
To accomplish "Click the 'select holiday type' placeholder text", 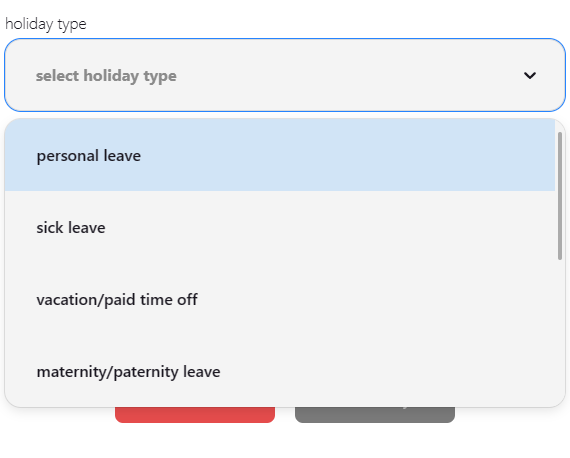I will [x=106, y=76].
